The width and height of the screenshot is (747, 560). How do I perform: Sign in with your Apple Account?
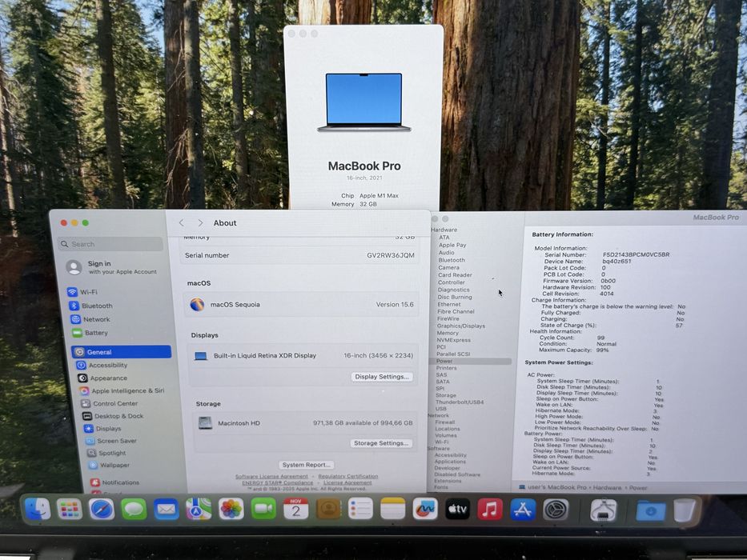pos(112,267)
